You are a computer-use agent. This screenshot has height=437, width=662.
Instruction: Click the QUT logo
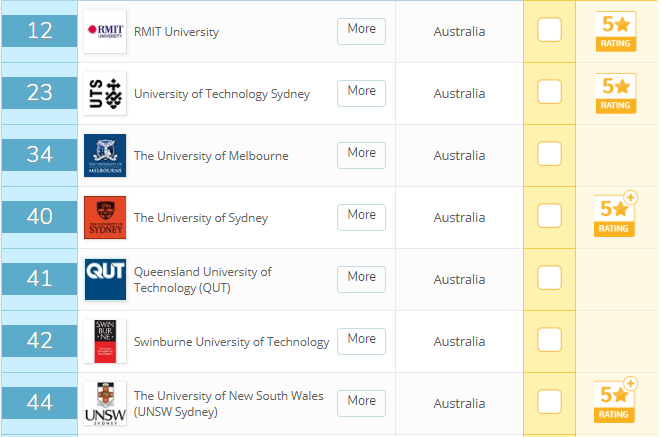[105, 280]
